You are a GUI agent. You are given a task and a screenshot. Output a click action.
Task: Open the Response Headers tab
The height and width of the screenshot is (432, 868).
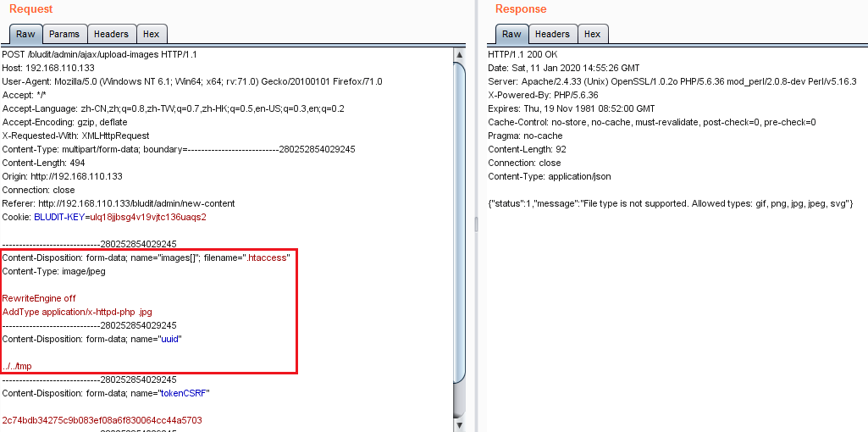pyautogui.click(x=552, y=34)
